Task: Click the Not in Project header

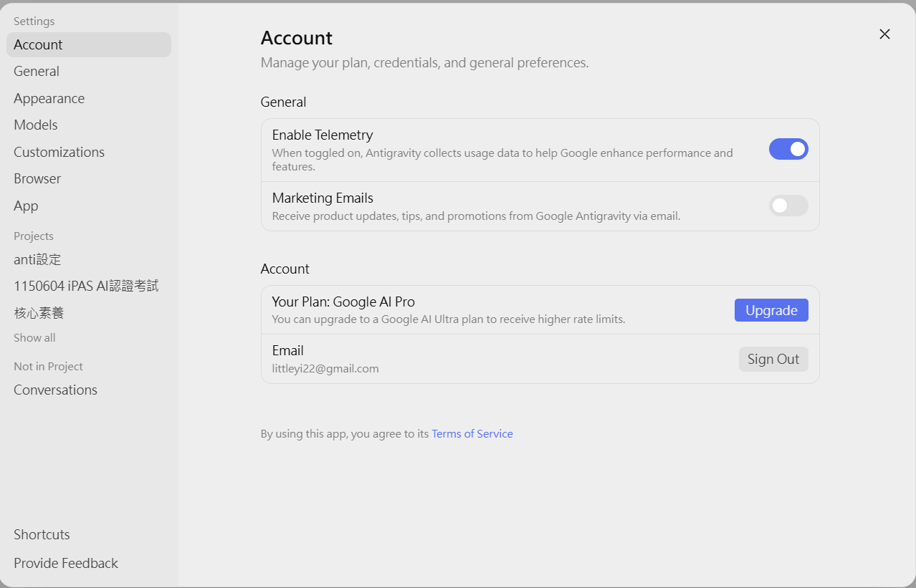Action: (x=48, y=366)
